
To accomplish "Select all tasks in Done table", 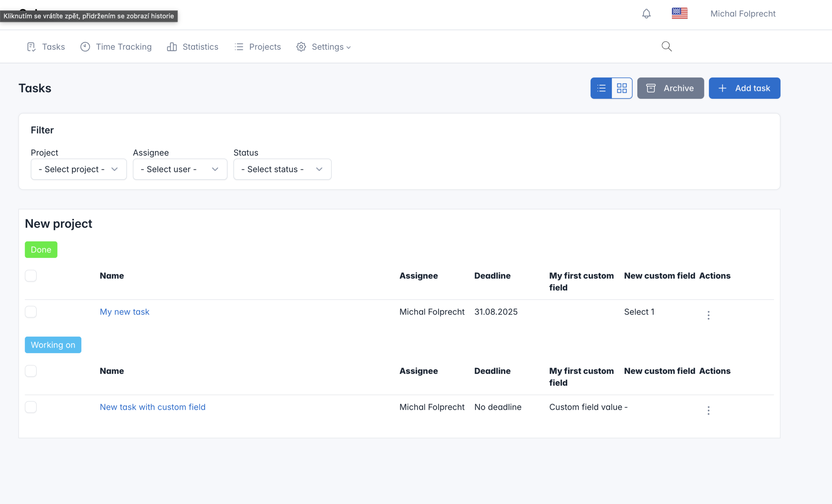I will tap(31, 276).
